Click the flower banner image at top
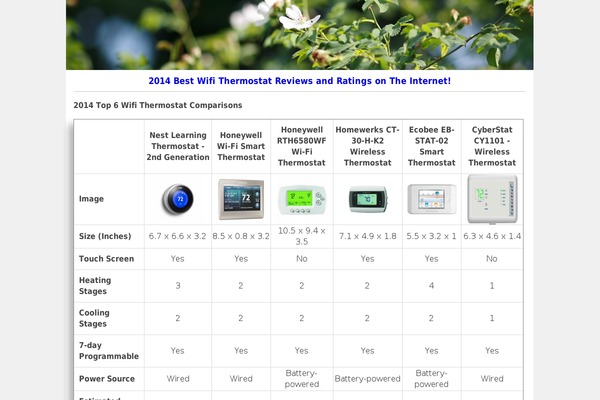Viewport: 600px width, 400px height. click(x=300, y=35)
